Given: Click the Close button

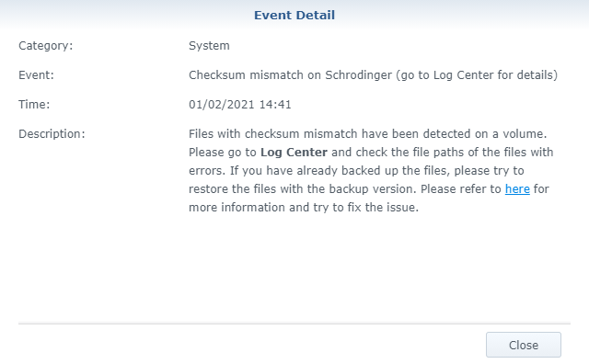Looking at the screenshot, I should [524, 345].
